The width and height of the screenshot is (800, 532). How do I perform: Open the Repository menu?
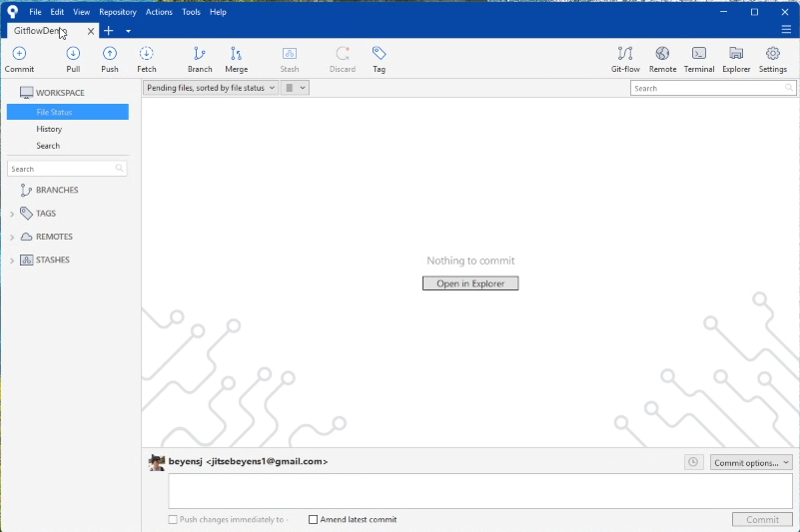[118, 12]
